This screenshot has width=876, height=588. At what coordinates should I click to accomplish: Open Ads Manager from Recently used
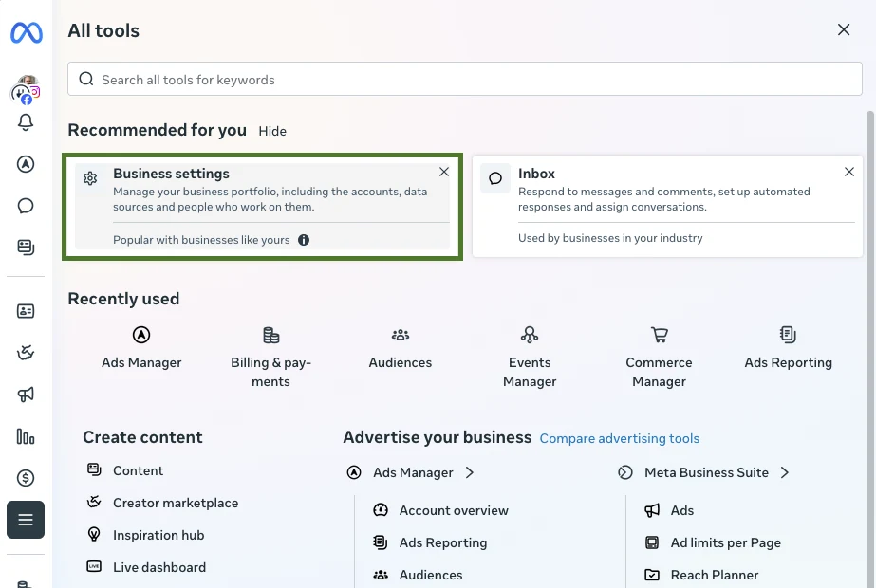tap(141, 348)
